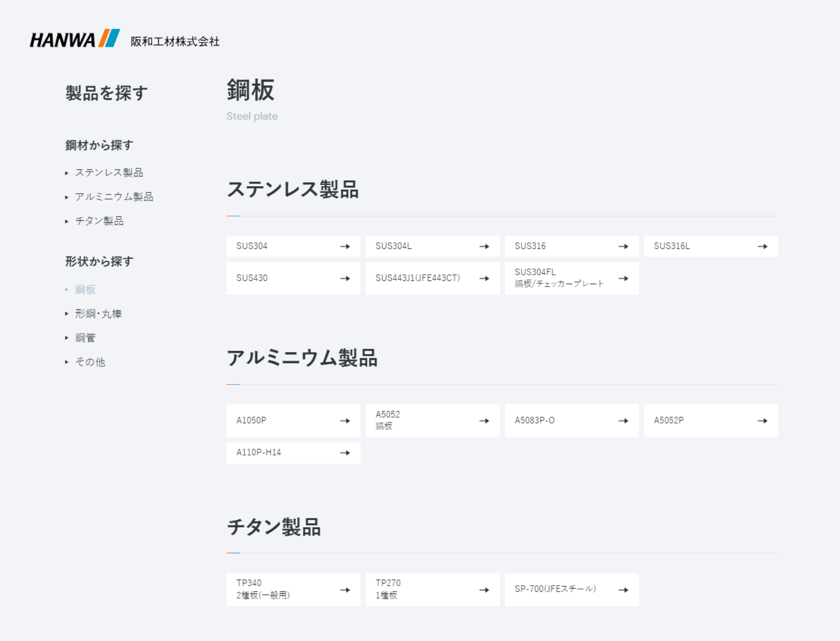840x641 pixels.
Task: Select その他 in the sidebar
Action: coord(90,362)
